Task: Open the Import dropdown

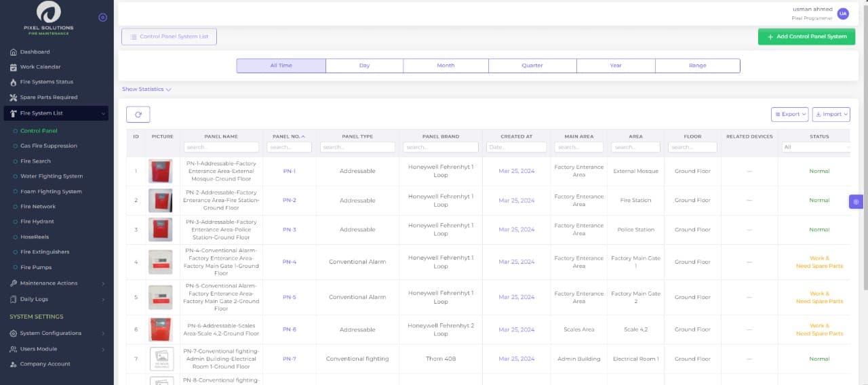Action: click(831, 115)
